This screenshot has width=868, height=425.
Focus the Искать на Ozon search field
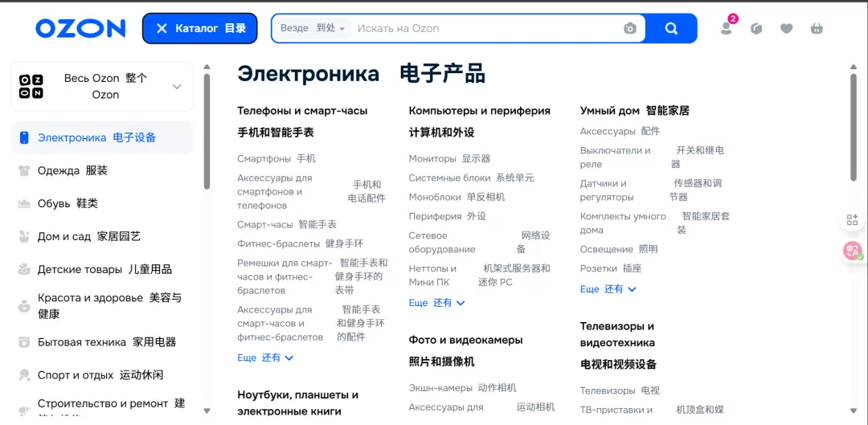[x=485, y=28]
